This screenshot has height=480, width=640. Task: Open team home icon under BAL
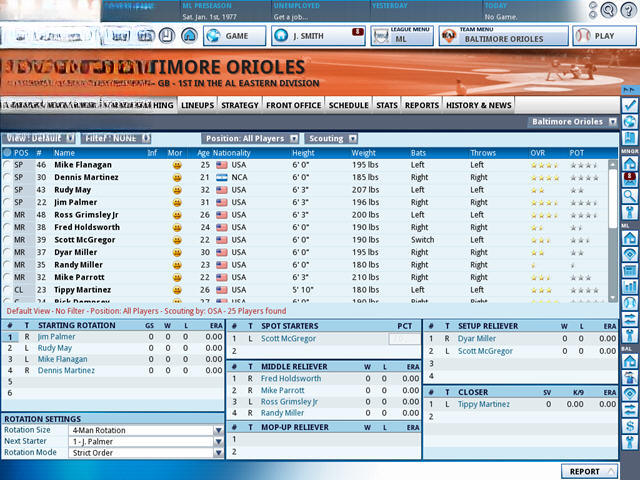[x=630, y=361]
